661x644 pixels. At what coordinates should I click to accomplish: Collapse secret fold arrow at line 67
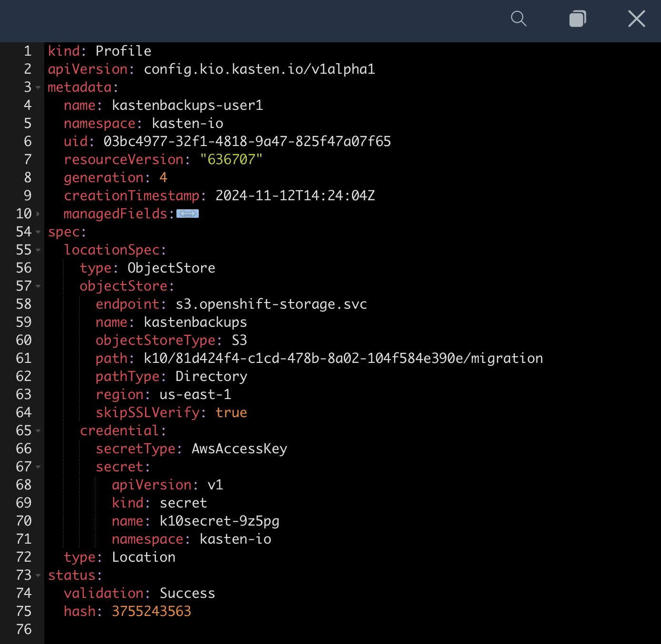coord(38,467)
